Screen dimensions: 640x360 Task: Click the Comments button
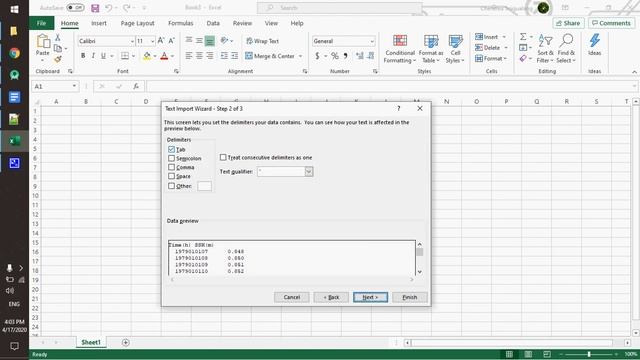611,23
